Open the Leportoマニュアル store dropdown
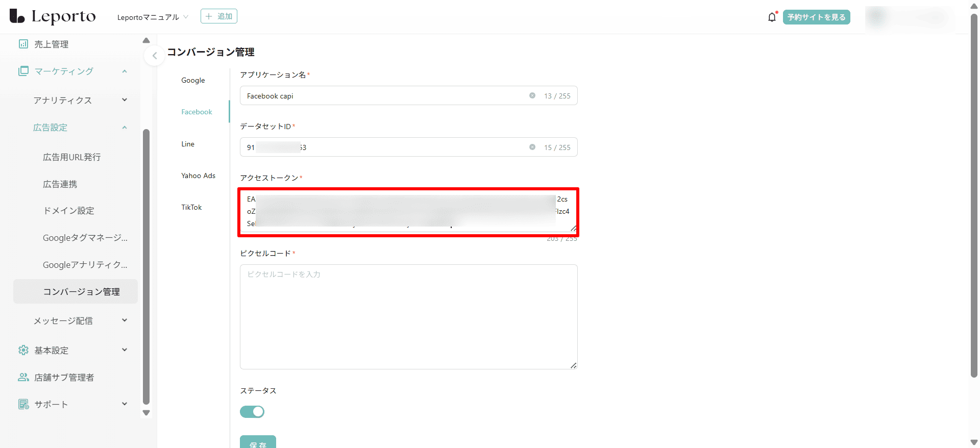 [x=153, y=17]
